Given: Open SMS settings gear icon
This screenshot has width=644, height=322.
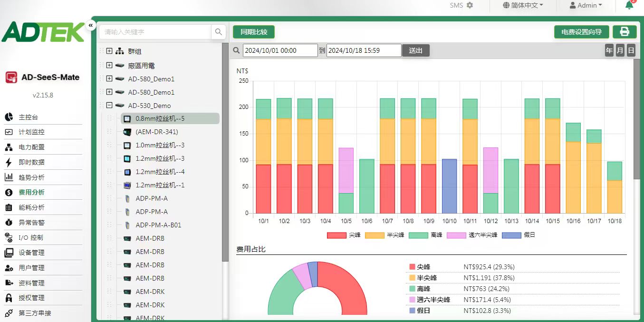Looking at the screenshot, I should [470, 5].
